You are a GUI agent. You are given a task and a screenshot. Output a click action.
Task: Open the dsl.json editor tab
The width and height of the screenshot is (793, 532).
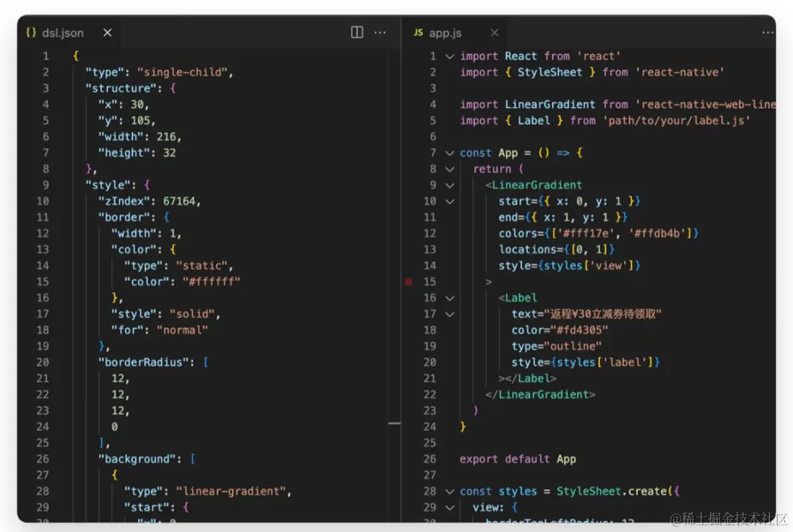(68, 33)
